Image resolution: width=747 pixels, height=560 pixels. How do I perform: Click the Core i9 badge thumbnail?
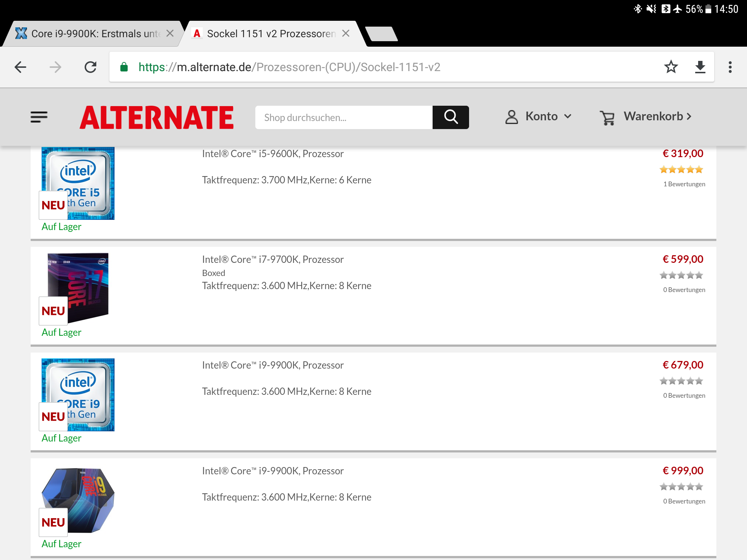pos(78,395)
